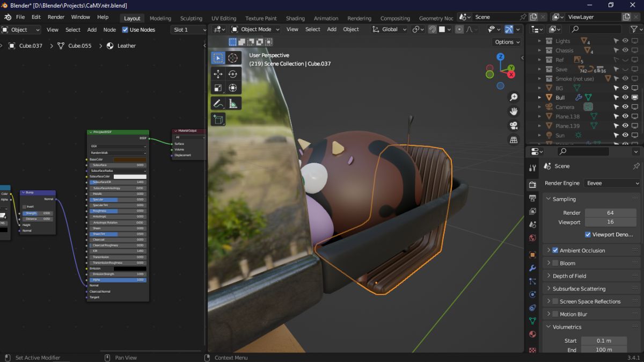Open the Render properties tab

coord(532,184)
